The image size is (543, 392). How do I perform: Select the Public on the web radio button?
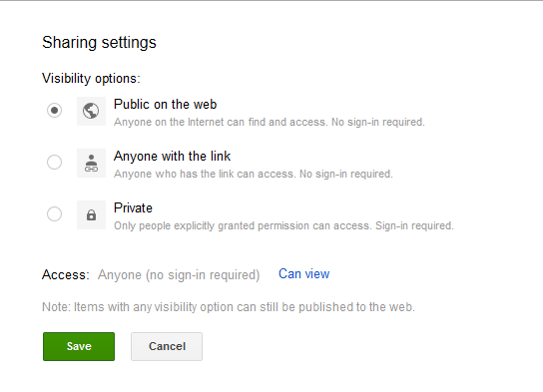[x=54, y=111]
